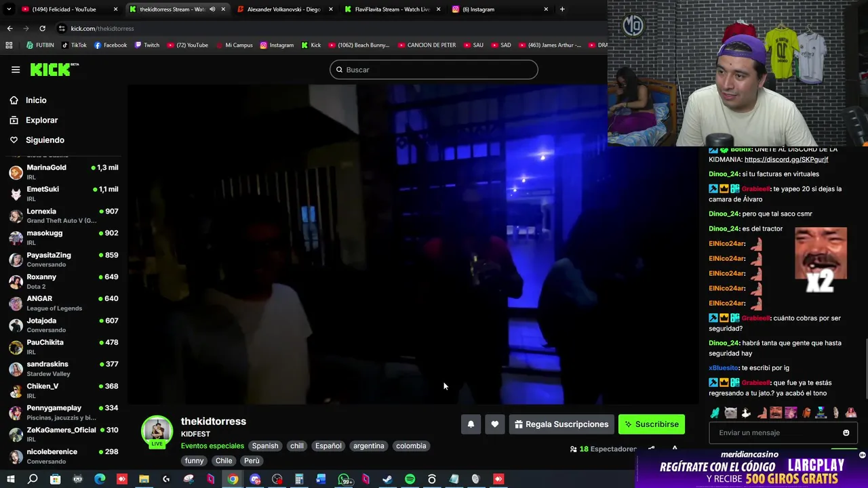Open ANGAR's channel in sidebar
Screen dimensions: 868x488
[x=63, y=303]
